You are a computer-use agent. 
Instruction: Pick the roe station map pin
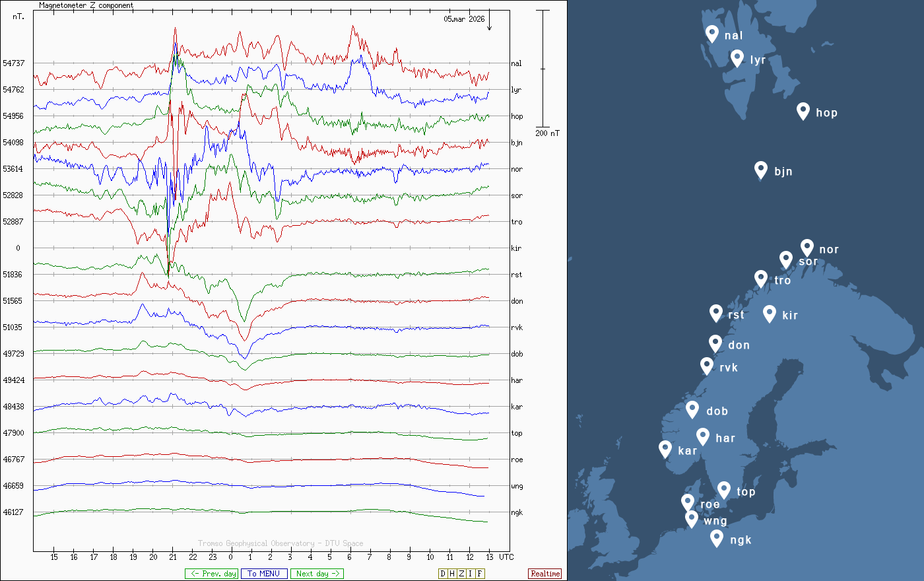[688, 502]
